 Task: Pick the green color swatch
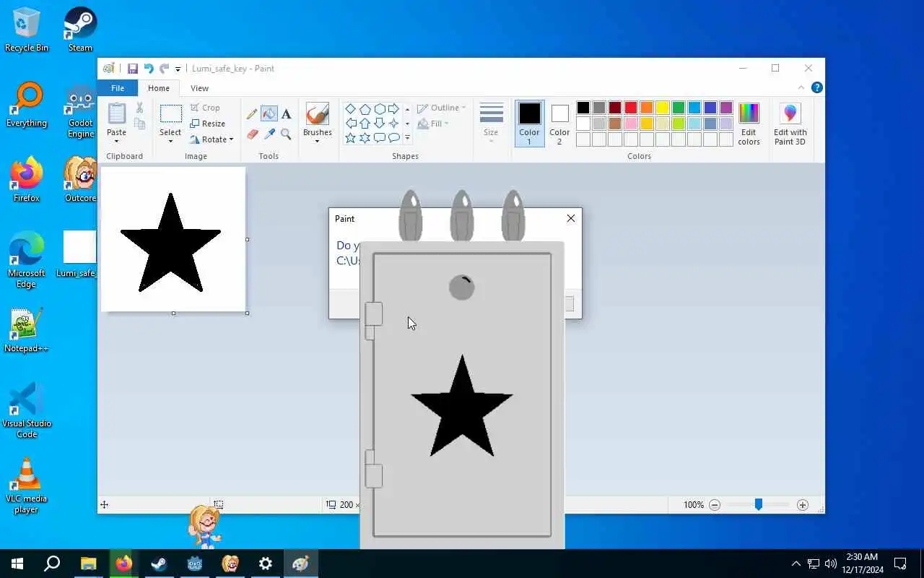(x=679, y=108)
